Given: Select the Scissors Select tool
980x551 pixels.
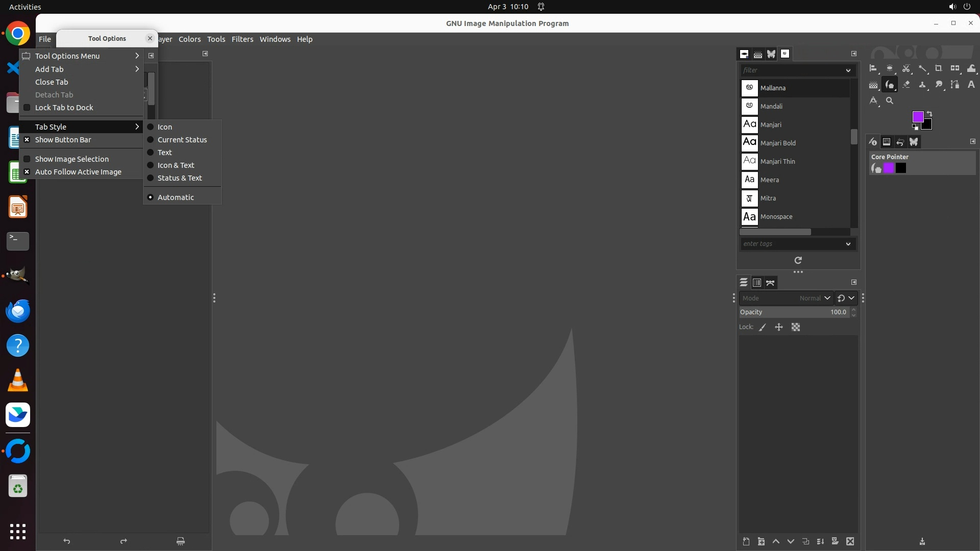Looking at the screenshot, I should [906, 68].
